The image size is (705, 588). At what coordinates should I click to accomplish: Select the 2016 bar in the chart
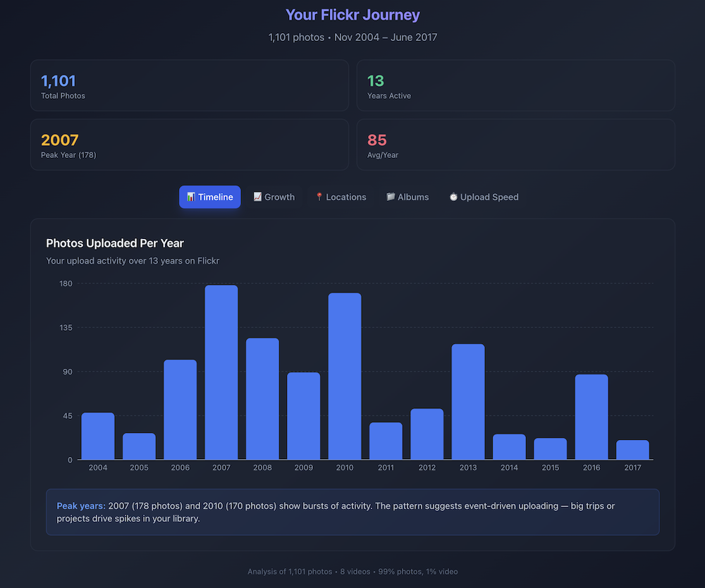click(x=591, y=417)
